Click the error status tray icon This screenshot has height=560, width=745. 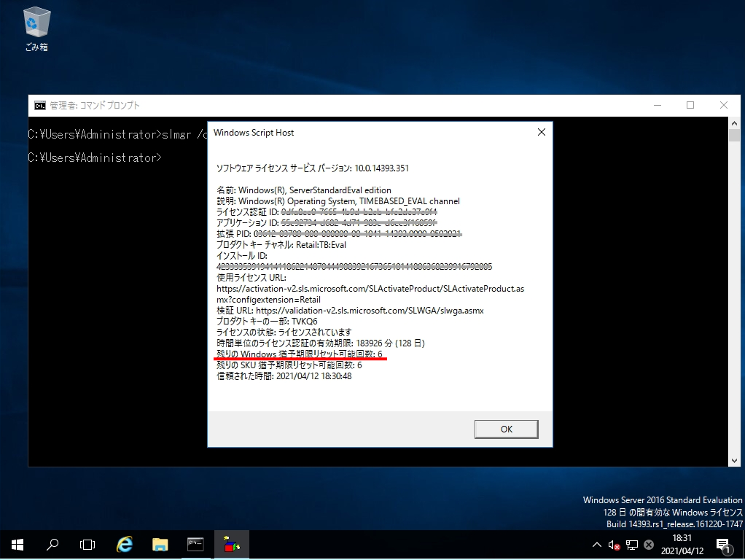tap(649, 545)
